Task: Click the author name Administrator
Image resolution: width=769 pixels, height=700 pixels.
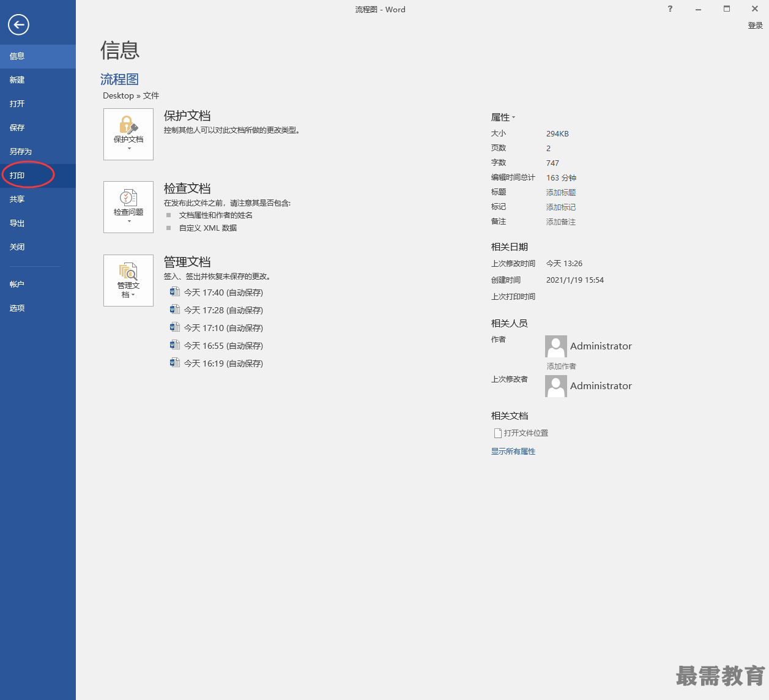Action: coord(601,346)
